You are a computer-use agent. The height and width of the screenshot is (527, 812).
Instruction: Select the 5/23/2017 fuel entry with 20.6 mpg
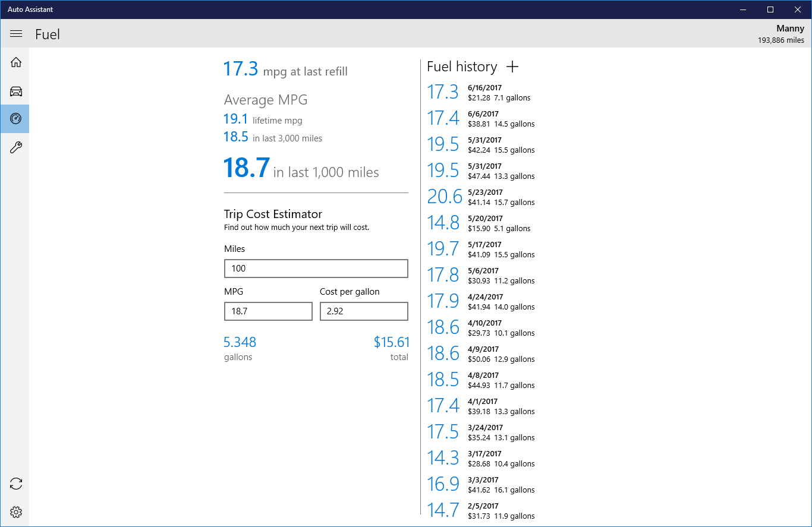tap(481, 197)
